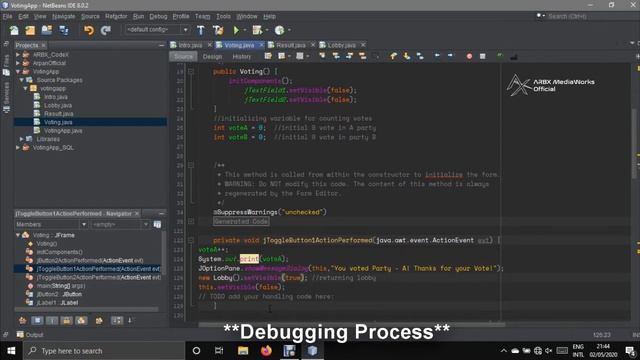Run the project with green play icon
The height and width of the screenshot is (360, 640).
pos(236,30)
